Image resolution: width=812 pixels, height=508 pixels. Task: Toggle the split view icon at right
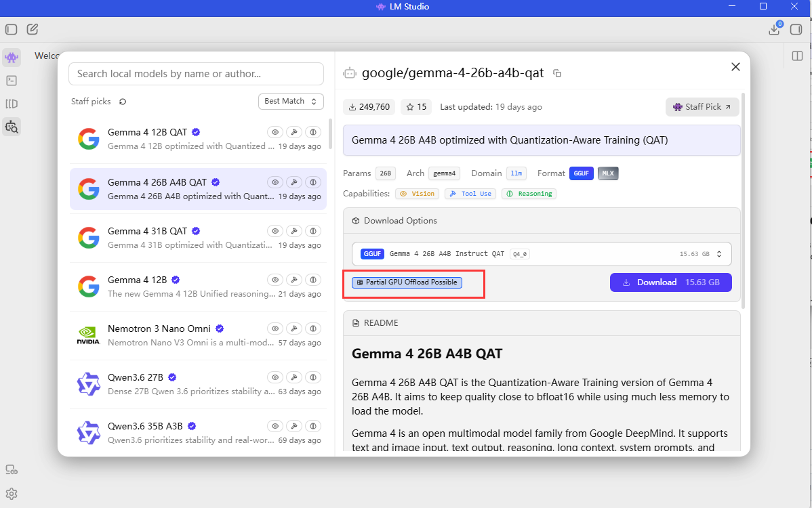coord(798,56)
